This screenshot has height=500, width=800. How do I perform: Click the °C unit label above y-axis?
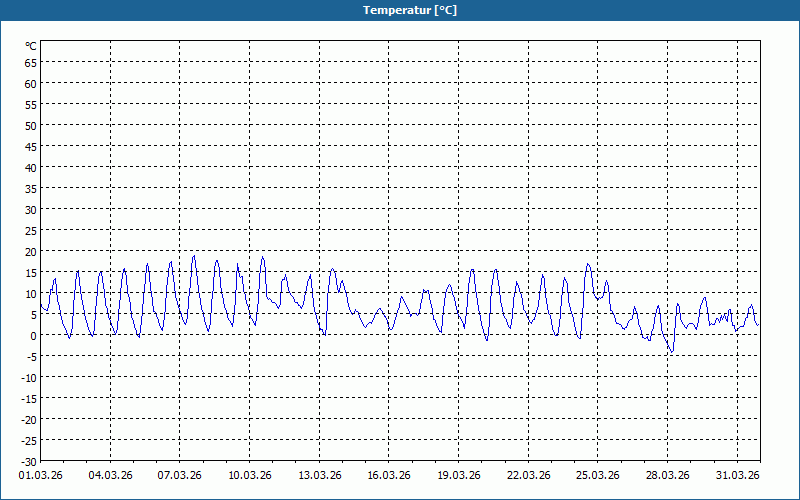(31, 46)
